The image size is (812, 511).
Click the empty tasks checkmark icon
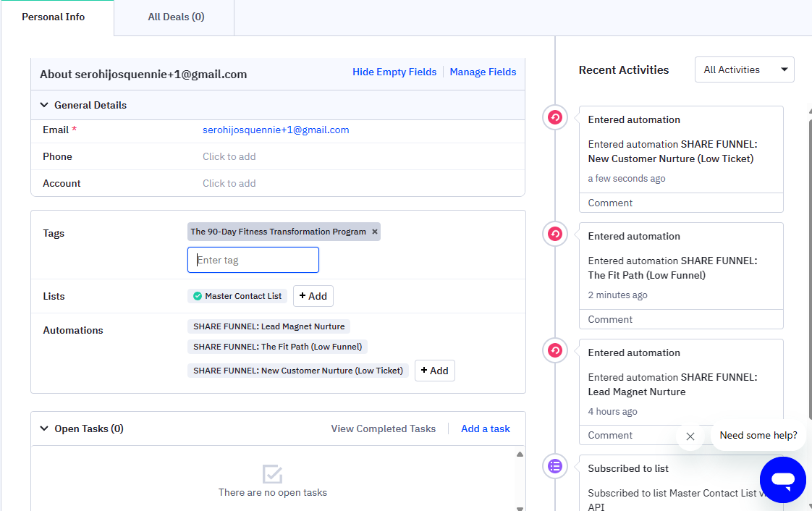(272, 474)
